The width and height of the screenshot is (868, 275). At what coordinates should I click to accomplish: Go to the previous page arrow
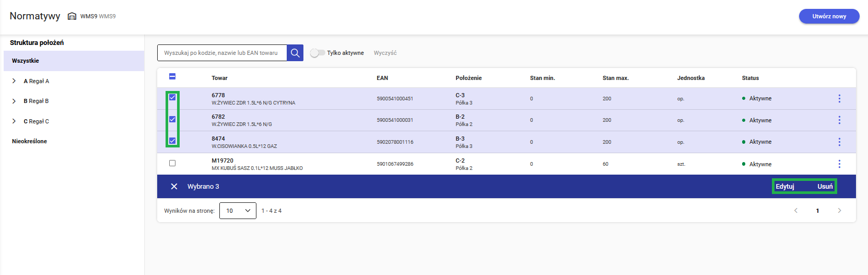point(796,211)
